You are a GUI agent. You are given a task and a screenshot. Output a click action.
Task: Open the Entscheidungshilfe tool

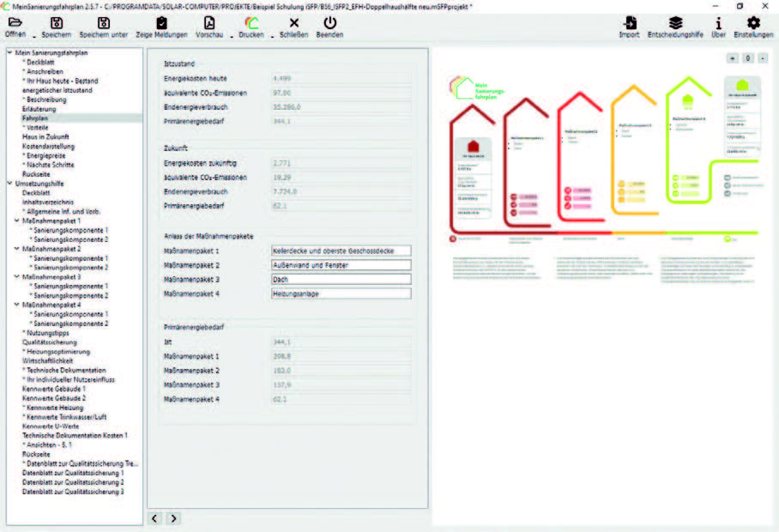(x=675, y=23)
